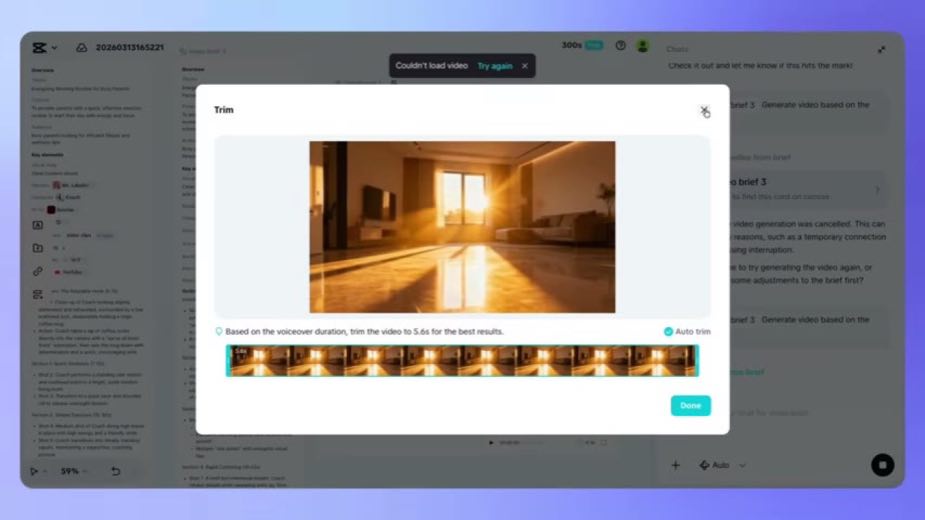
Task: Click the play button under the canvas
Action: click(491, 442)
